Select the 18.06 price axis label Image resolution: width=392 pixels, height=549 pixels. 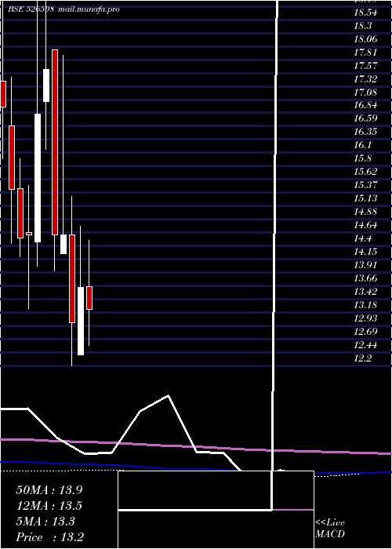[365, 39]
